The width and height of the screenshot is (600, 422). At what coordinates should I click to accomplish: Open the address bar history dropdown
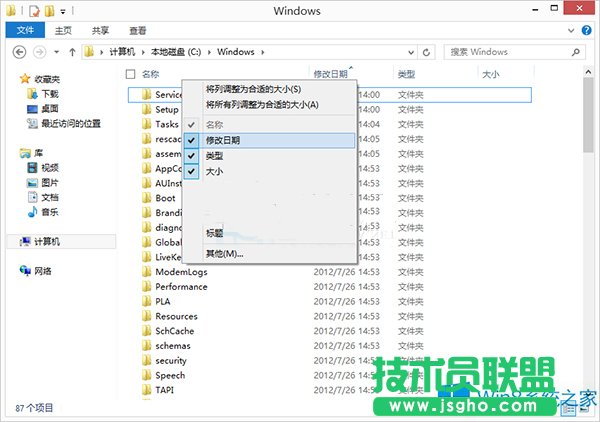tap(411, 52)
